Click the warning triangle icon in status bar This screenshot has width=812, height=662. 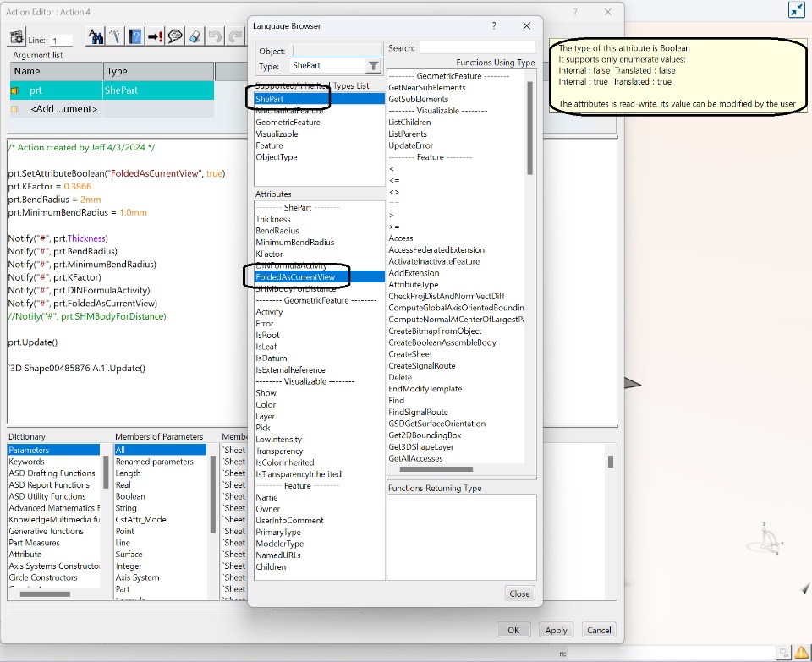[802, 652]
